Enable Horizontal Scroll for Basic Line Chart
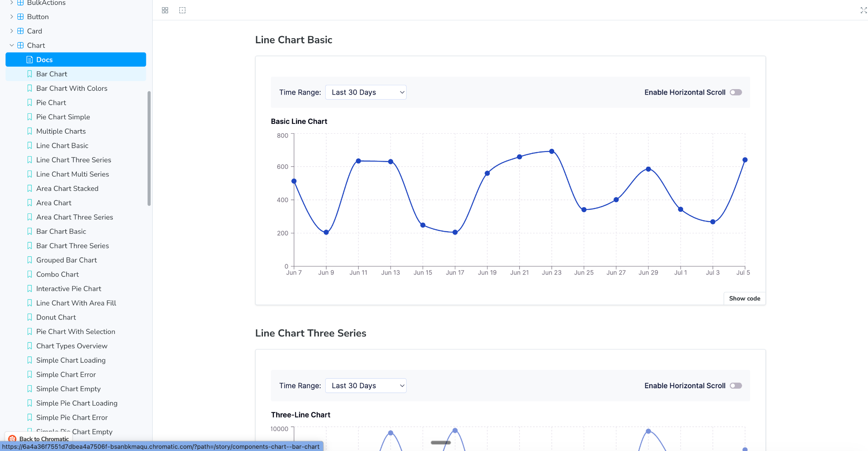The image size is (868, 451). point(736,92)
